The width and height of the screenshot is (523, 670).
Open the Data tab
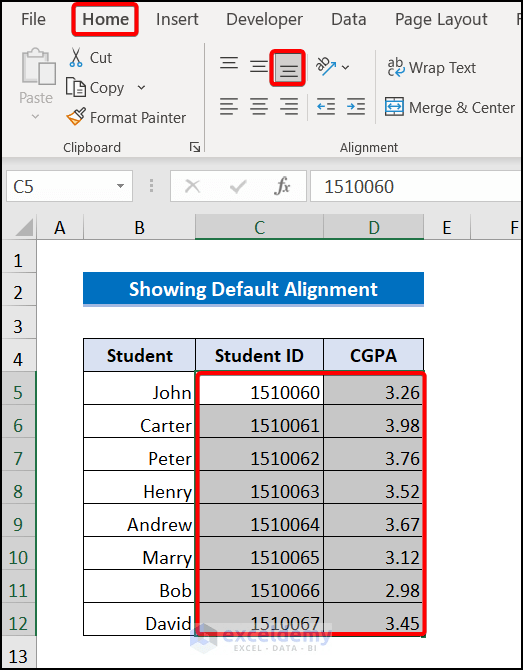[348, 19]
